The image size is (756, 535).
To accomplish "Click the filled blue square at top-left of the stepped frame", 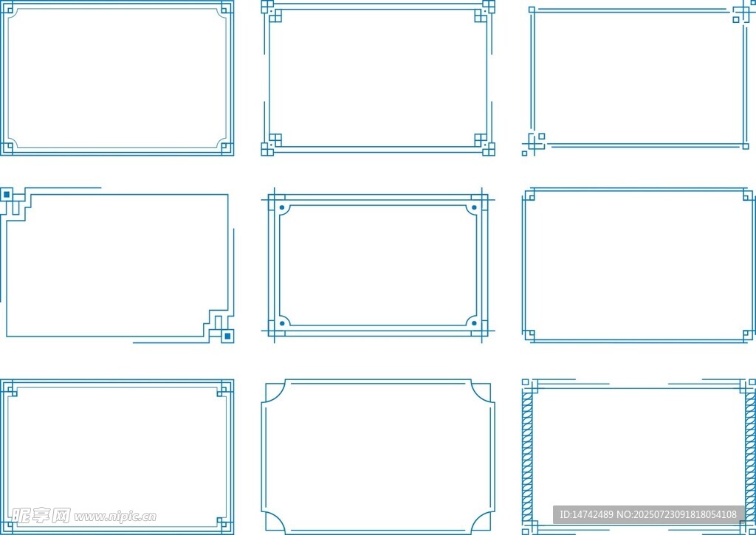I will [x=7, y=195].
